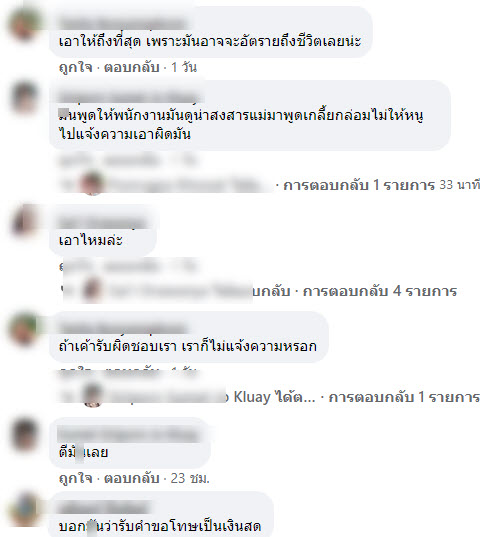Click small reply avatar before 33 นาที line

pyautogui.click(x=92, y=183)
